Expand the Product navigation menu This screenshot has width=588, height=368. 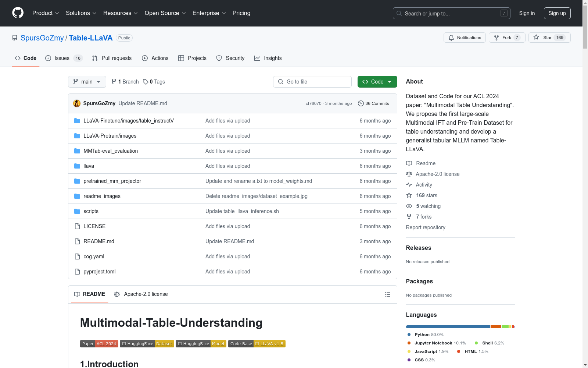[x=46, y=13]
